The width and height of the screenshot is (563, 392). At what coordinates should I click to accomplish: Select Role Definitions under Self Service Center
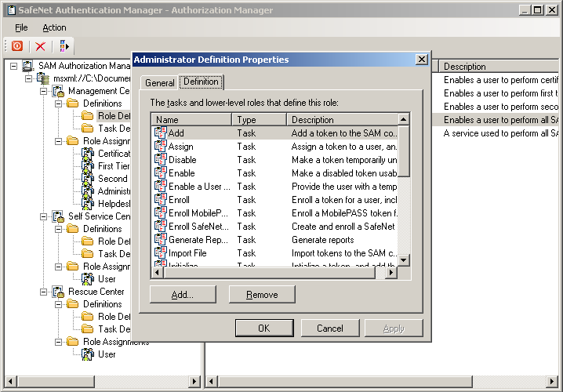(x=114, y=241)
